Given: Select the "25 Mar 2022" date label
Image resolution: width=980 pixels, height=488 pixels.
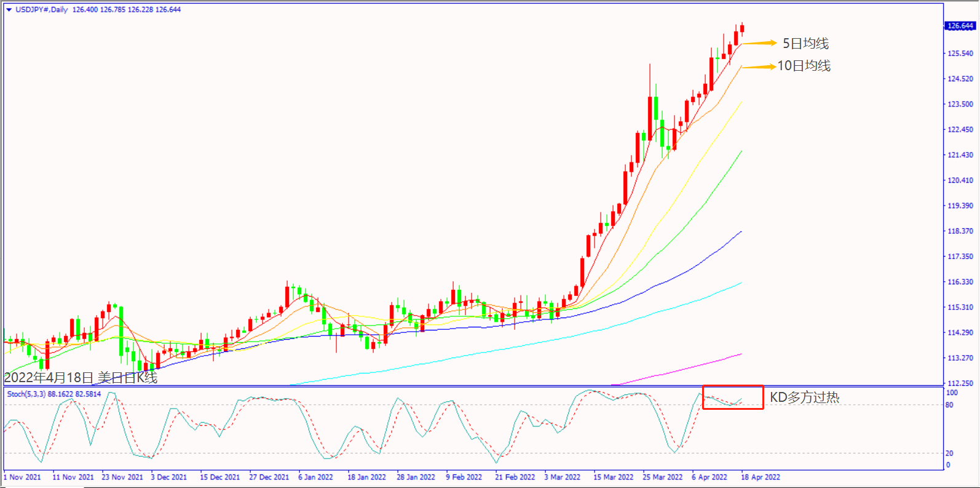Looking at the screenshot, I should (x=663, y=477).
